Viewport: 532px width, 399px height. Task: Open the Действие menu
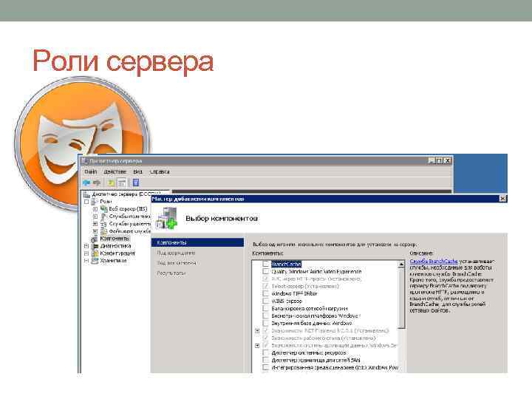(115, 171)
